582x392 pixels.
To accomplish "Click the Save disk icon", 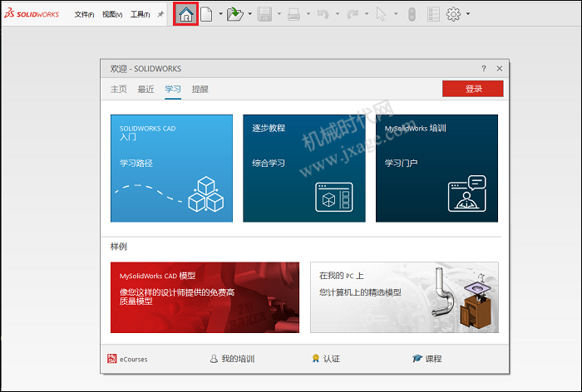I will point(264,14).
